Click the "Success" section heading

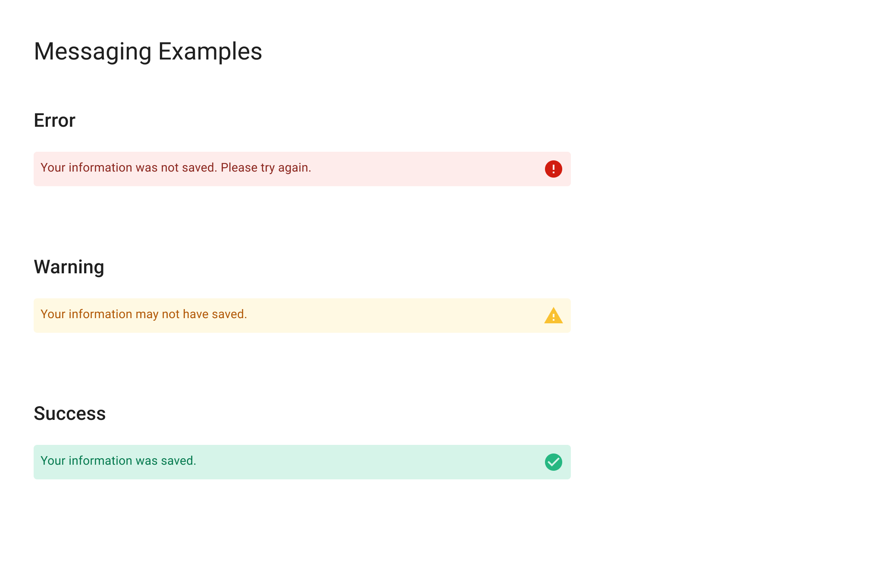70,413
